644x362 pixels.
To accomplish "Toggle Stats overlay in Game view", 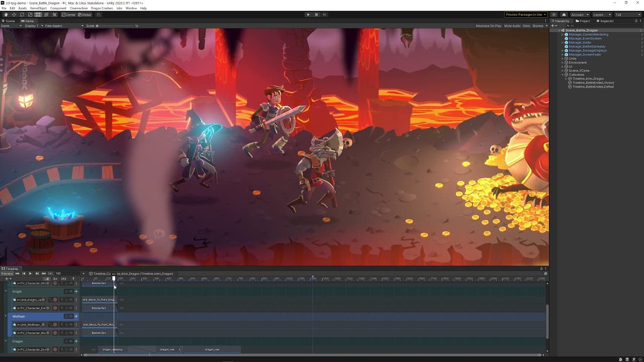I will click(x=526, y=26).
